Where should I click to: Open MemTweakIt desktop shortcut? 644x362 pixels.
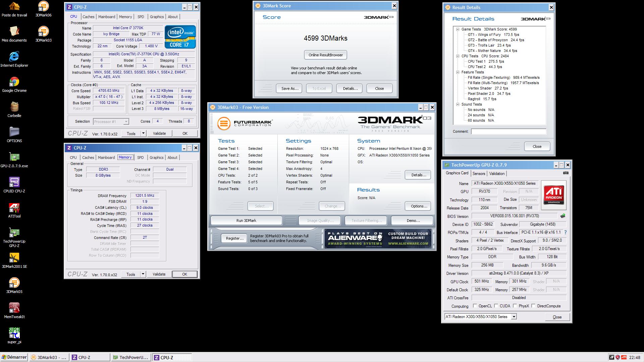tap(14, 310)
